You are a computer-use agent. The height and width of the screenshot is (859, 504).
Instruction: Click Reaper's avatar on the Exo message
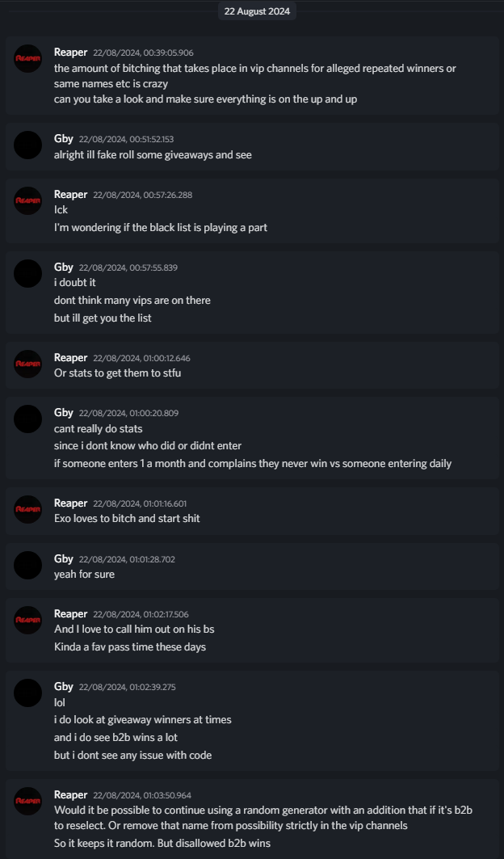pos(28,509)
